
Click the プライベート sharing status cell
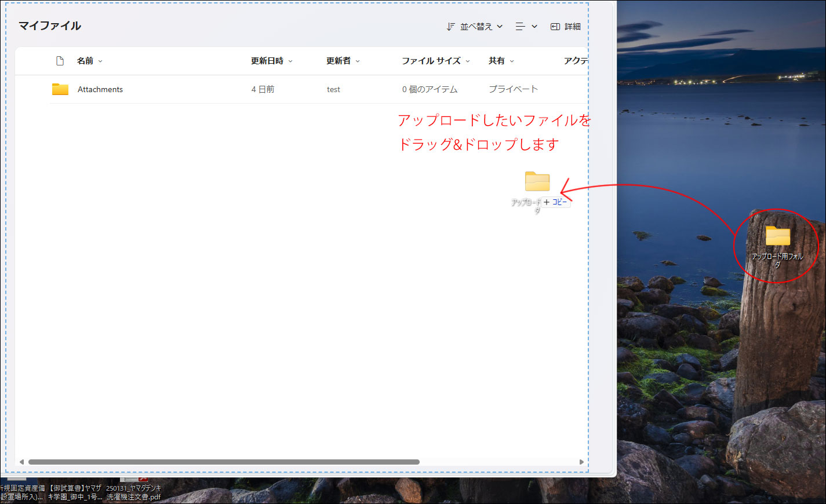(x=513, y=89)
